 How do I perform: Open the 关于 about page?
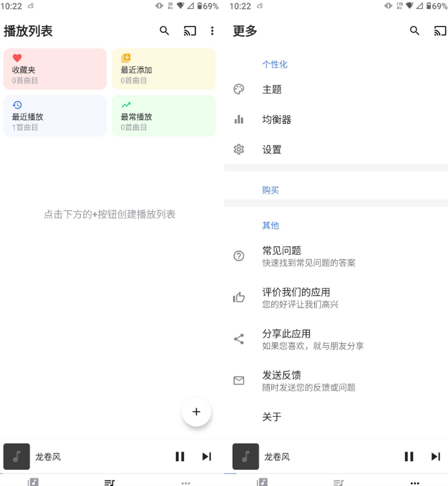pyautogui.click(x=272, y=417)
